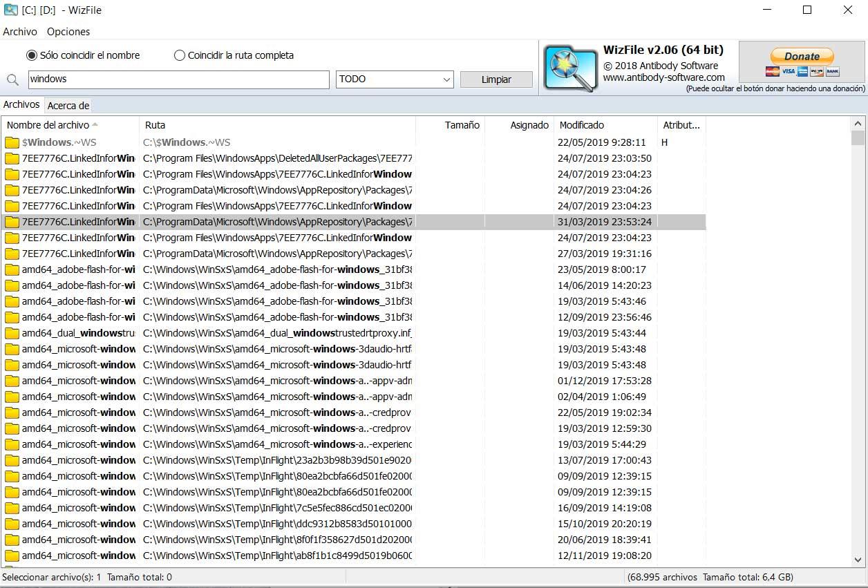
Task: Open the Opciones menu
Action: coord(68,32)
